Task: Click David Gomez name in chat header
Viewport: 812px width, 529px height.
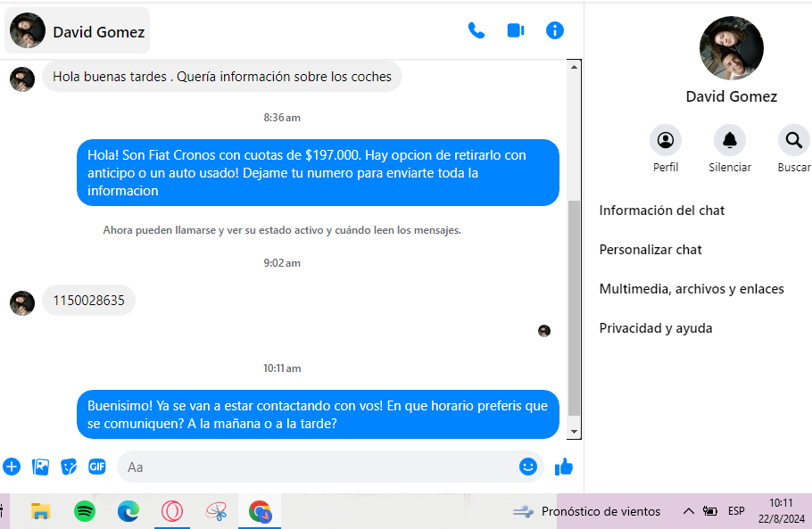Action: (99, 32)
